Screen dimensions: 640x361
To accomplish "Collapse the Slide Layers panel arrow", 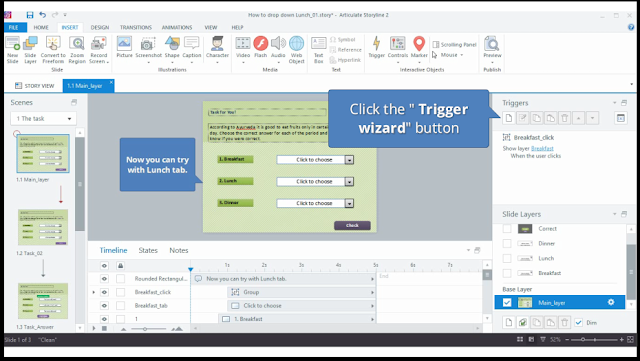I will 614,214.
